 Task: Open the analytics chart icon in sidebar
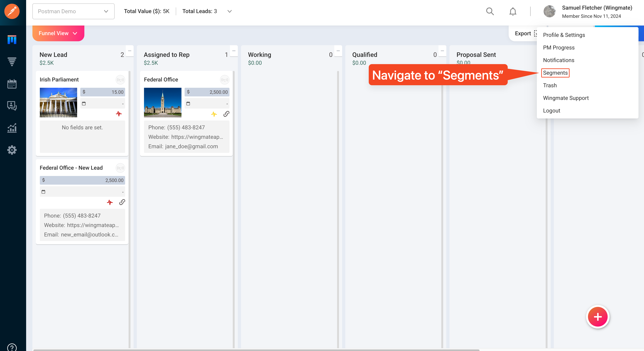12,128
